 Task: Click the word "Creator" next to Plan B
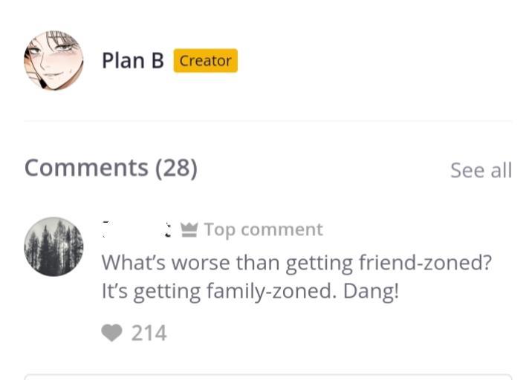click(205, 61)
